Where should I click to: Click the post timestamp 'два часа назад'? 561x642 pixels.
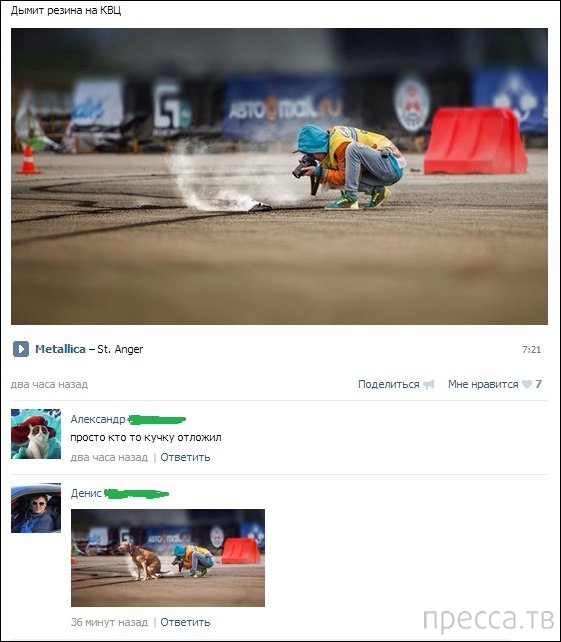point(49,384)
